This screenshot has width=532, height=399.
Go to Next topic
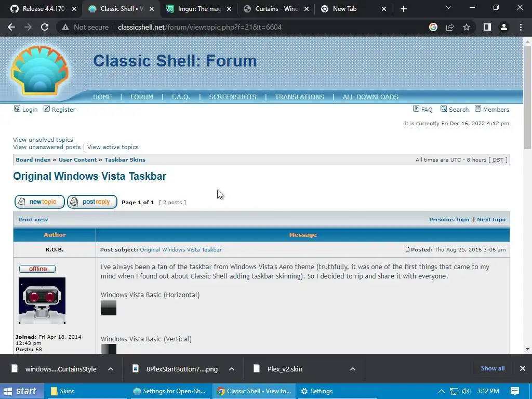(492, 220)
